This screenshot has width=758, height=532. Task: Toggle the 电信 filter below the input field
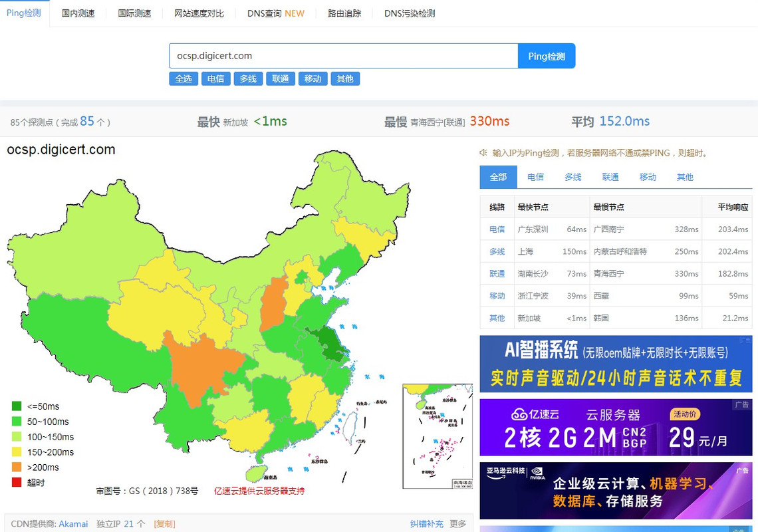point(215,79)
